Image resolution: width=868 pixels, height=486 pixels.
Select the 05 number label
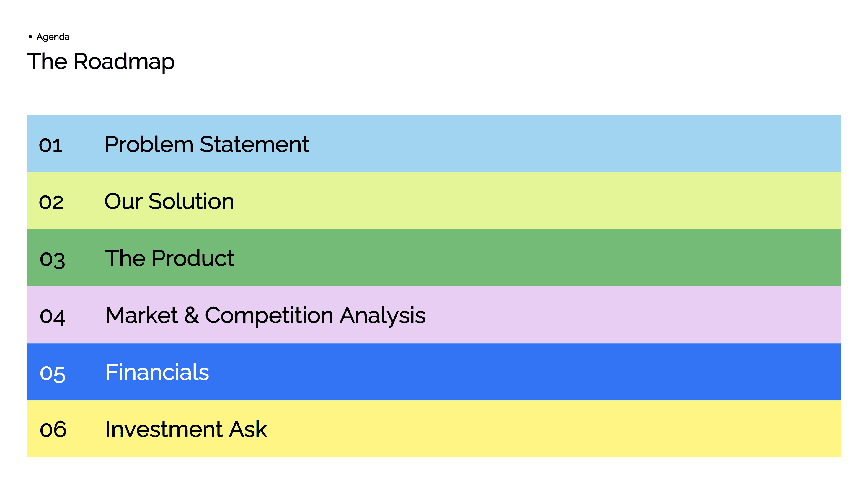[53, 374]
